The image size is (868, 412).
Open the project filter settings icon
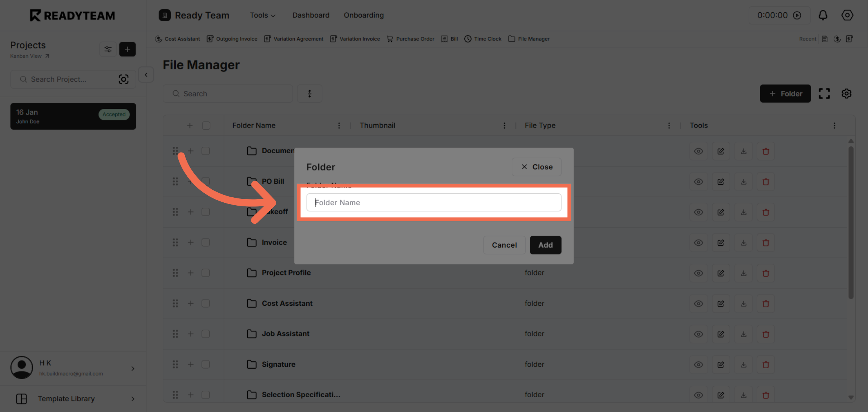coord(108,49)
